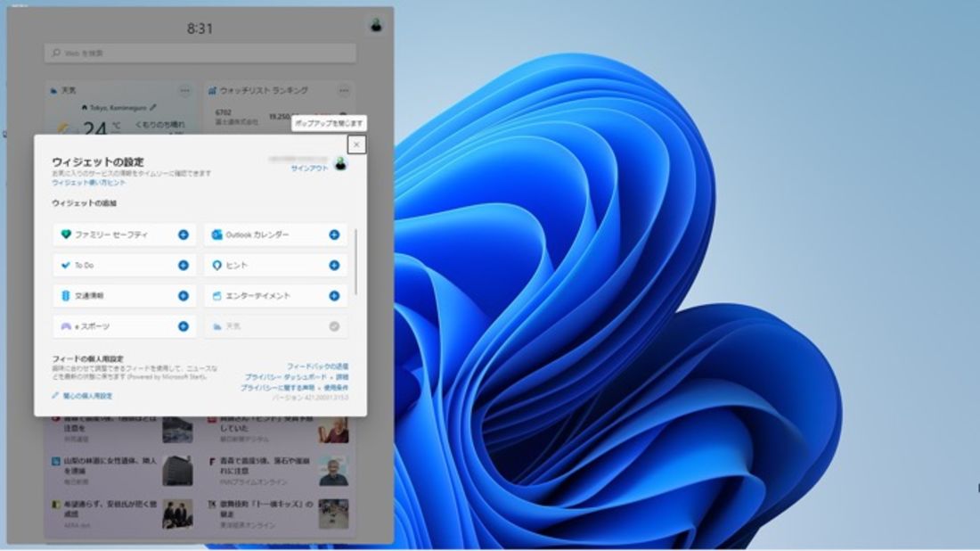Screen dimensions: 980x551
Task: Click the 8:31 clock on the widgets board
Action: click(x=200, y=29)
